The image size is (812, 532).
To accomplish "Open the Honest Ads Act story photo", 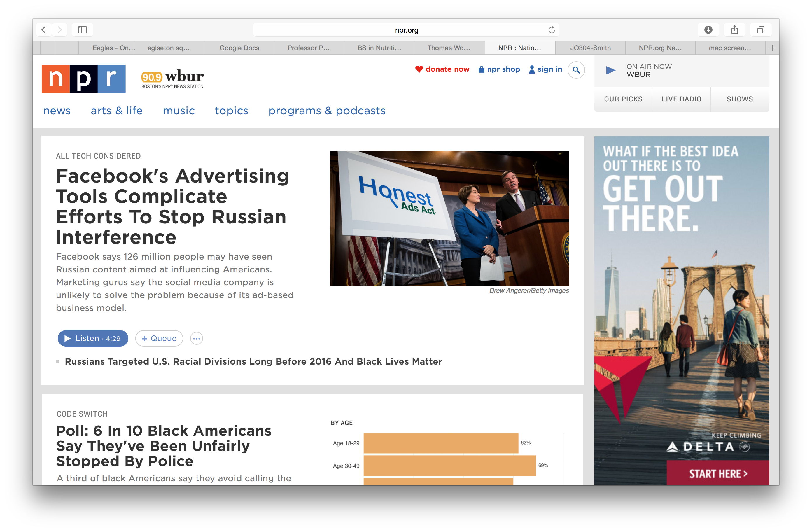I will point(449,218).
